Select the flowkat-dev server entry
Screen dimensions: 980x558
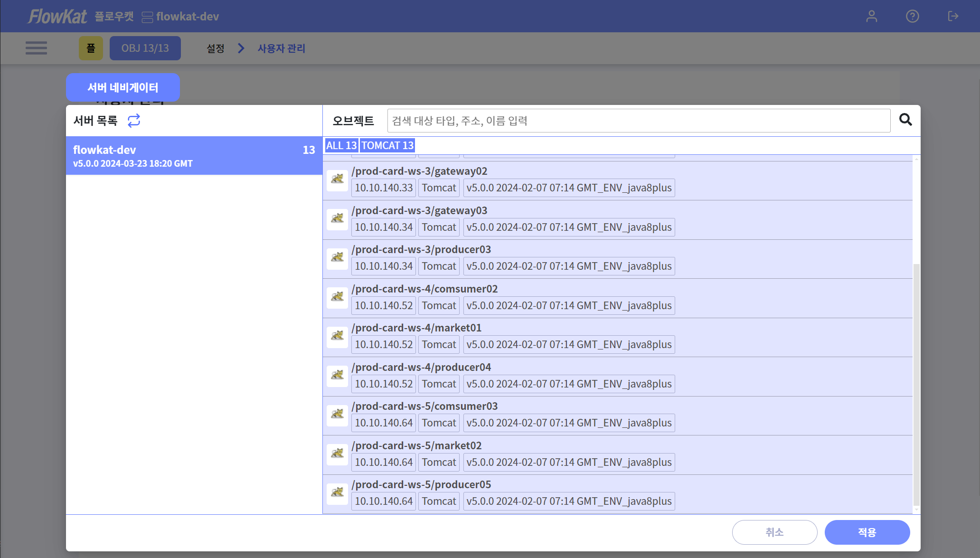coord(194,156)
